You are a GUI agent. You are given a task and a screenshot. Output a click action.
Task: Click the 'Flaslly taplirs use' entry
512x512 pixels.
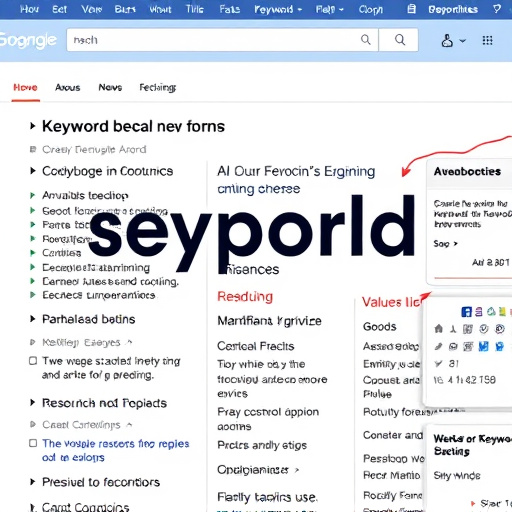pos(267,497)
